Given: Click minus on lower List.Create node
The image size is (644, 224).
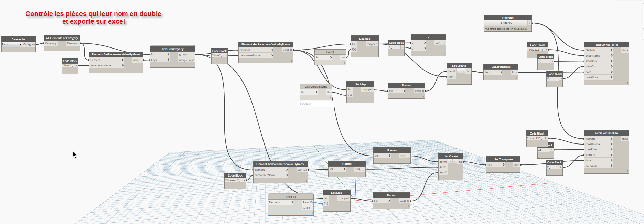Looking at the screenshot, I should [455, 162].
